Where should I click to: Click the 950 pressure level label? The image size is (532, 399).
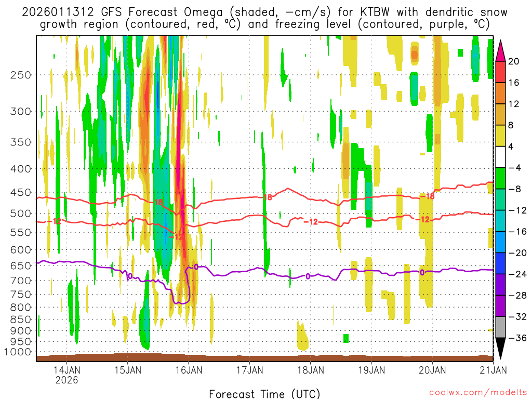point(21,342)
